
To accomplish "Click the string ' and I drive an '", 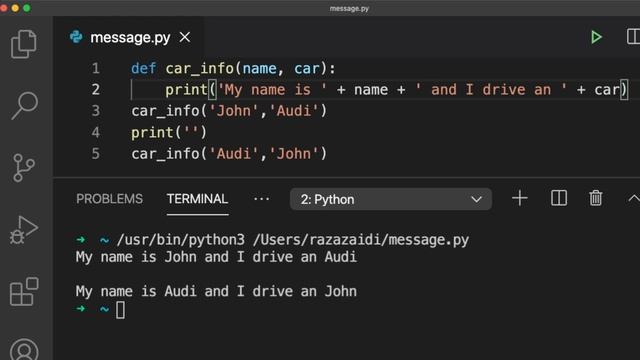I will (491, 90).
